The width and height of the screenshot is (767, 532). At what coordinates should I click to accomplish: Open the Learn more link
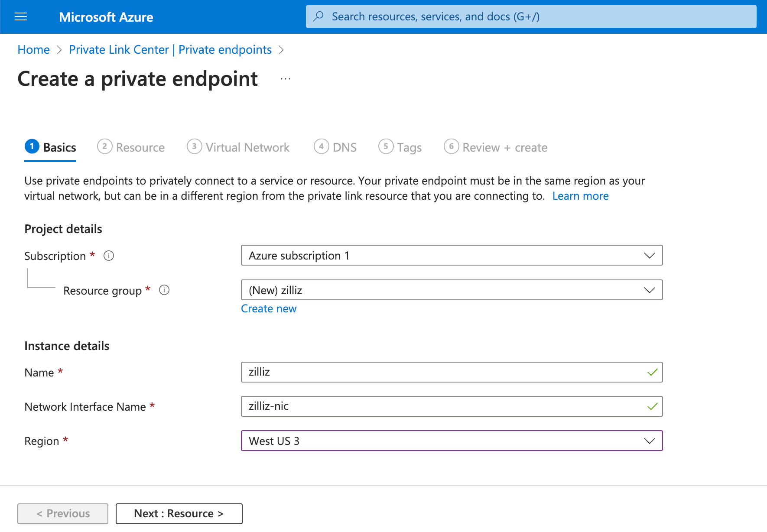(x=580, y=196)
